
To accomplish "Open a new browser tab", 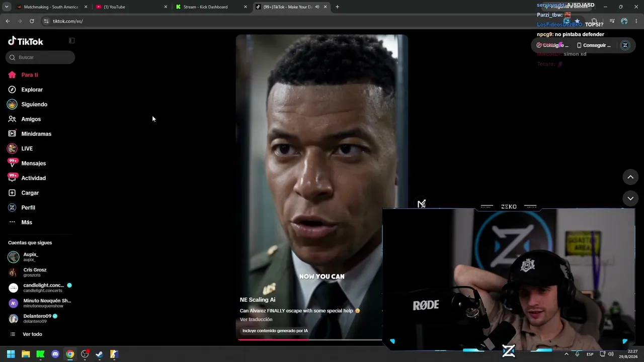I will coord(337,7).
